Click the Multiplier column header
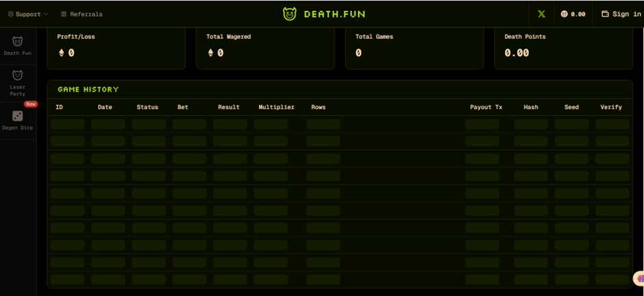The width and height of the screenshot is (644, 296). pyautogui.click(x=276, y=107)
